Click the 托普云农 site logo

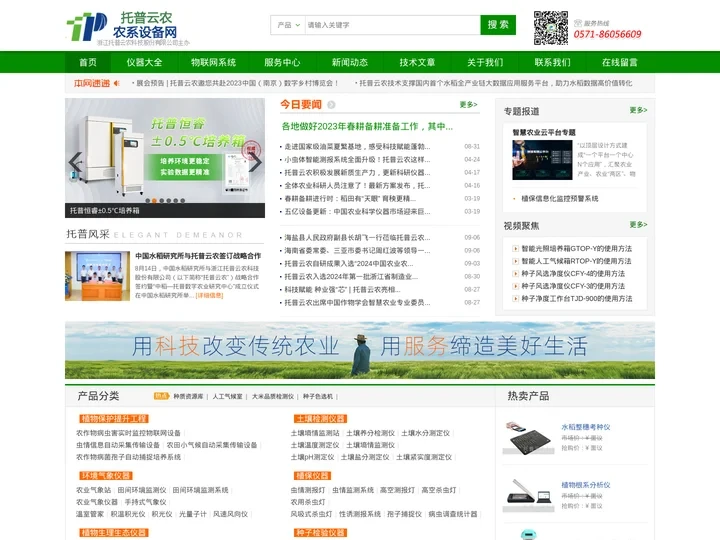click(x=128, y=28)
